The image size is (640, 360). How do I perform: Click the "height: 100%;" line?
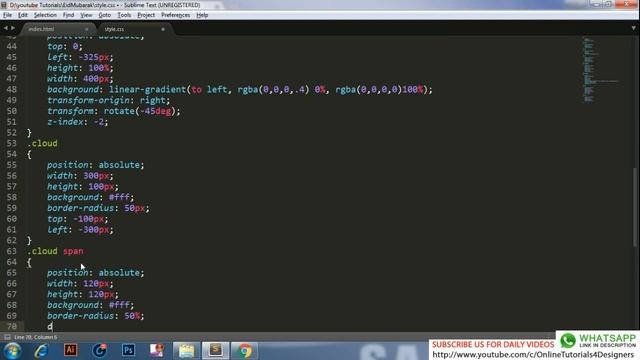pyautogui.click(x=80, y=68)
